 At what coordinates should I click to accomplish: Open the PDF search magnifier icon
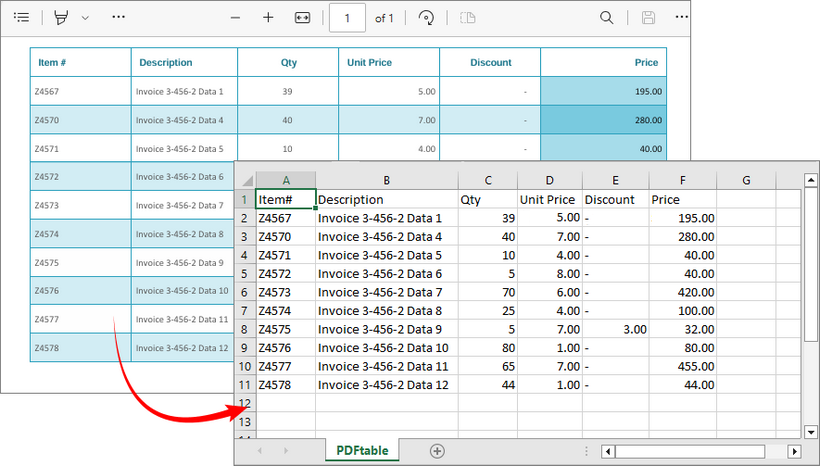click(x=607, y=18)
